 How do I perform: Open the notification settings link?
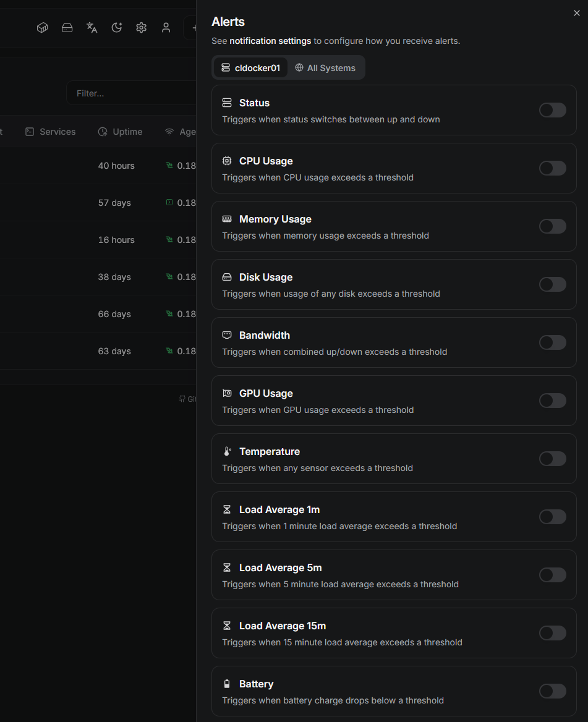[x=270, y=41]
